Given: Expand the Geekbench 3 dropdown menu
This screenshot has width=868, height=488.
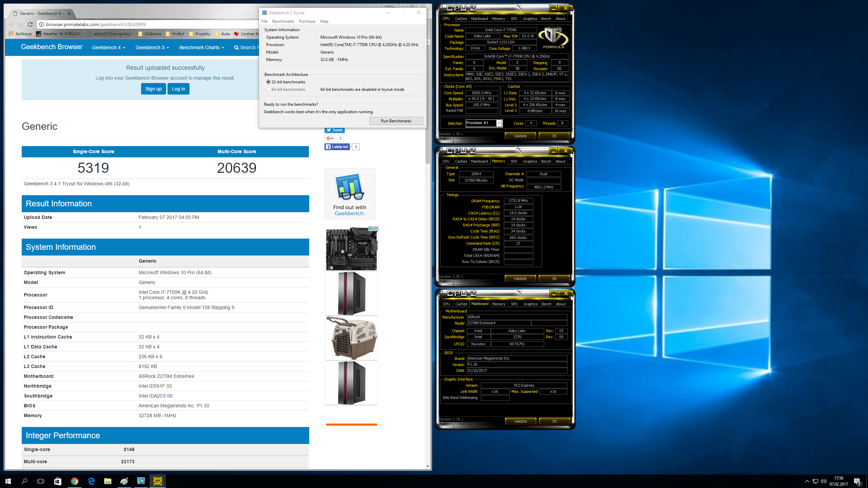Looking at the screenshot, I should point(152,47).
